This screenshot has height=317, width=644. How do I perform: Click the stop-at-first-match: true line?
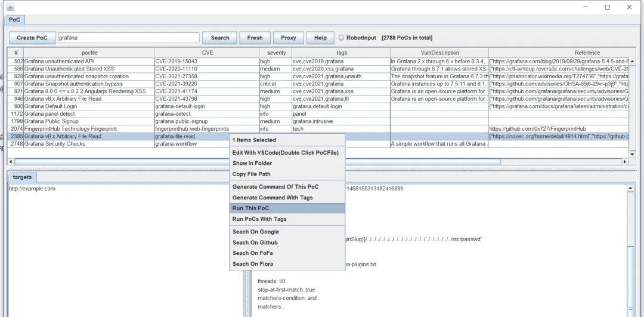287,290
